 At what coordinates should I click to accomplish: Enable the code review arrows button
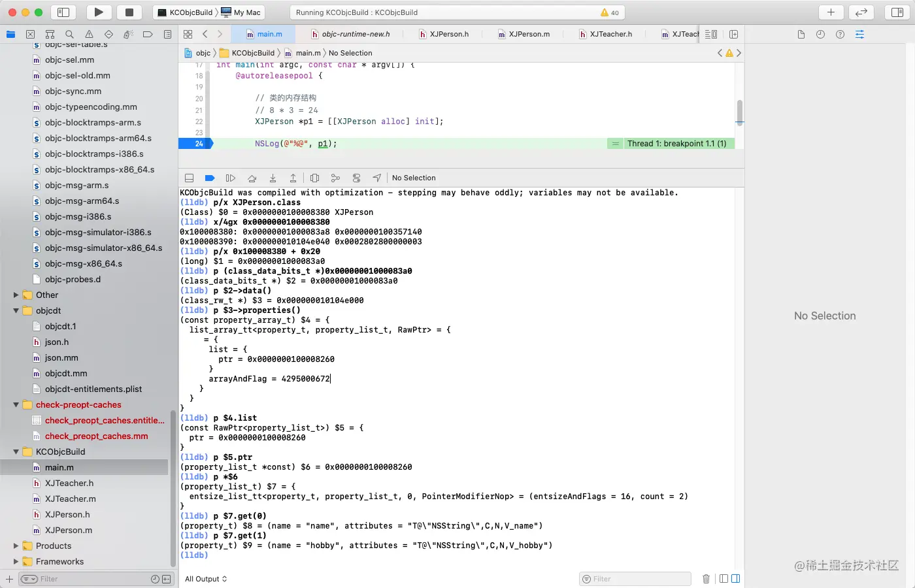point(861,12)
